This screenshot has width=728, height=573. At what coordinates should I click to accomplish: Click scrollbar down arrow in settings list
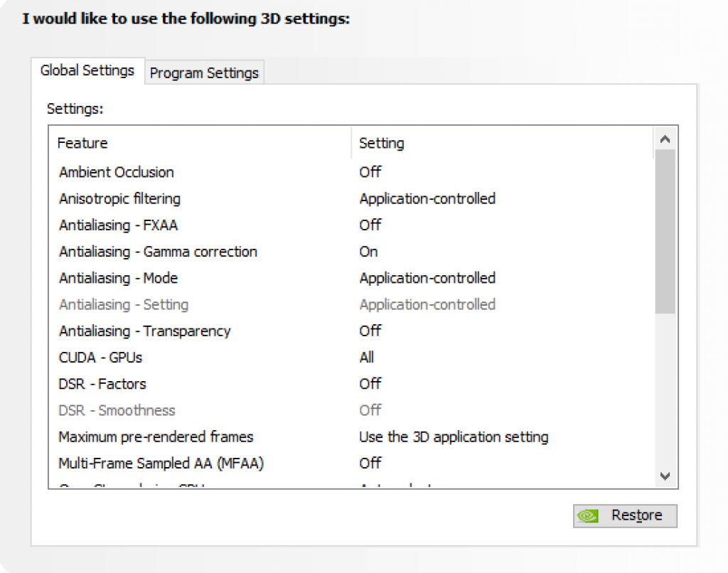665,476
